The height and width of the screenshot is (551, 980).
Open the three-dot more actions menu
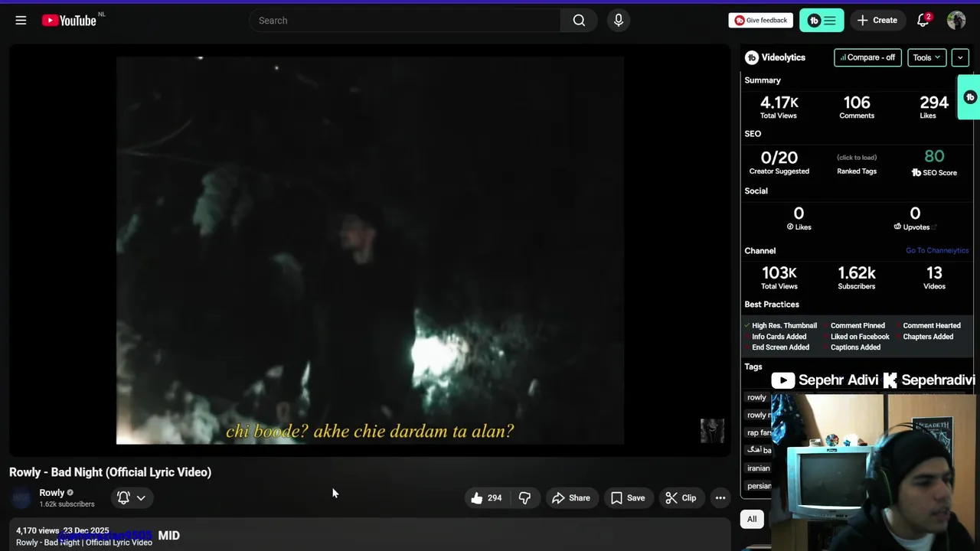coord(720,498)
